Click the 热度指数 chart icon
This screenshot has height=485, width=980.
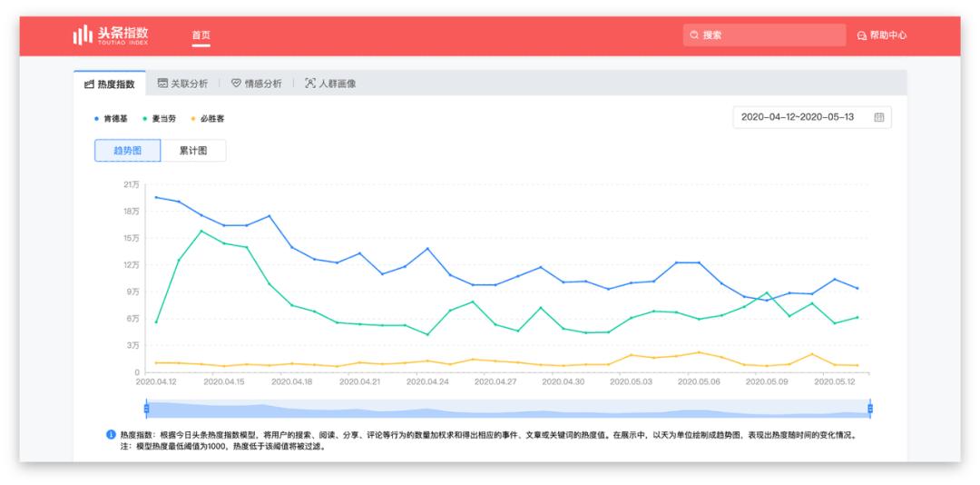(89, 84)
